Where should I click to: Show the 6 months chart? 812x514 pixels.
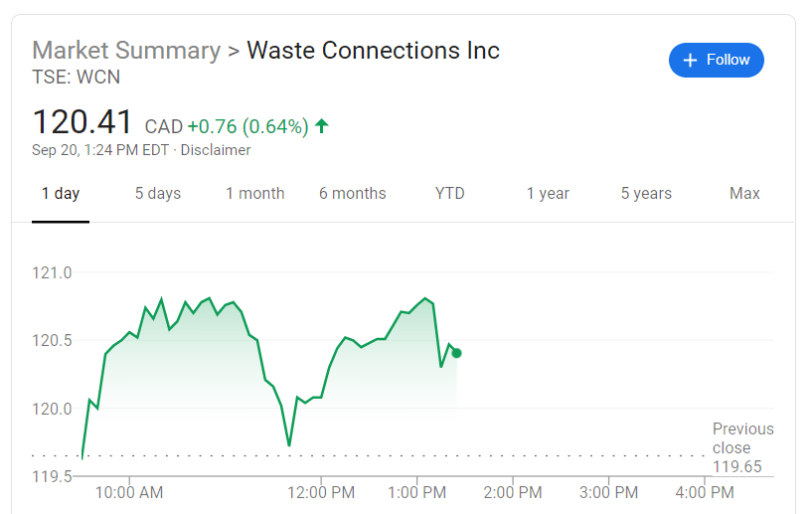[x=353, y=194]
